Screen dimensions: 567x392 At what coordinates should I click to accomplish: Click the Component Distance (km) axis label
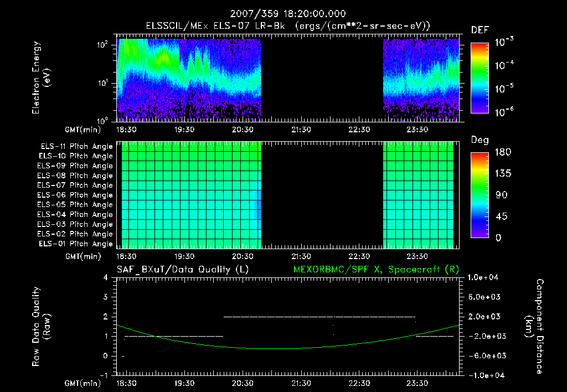(534, 327)
